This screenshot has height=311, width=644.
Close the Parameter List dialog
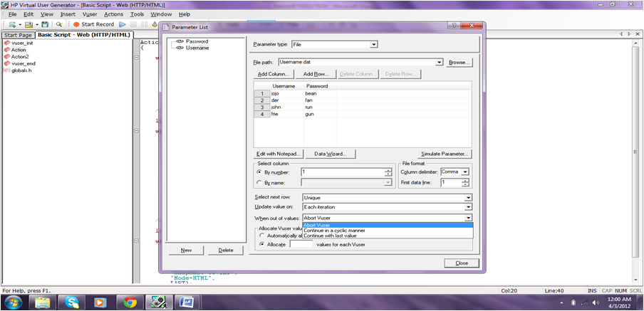point(462,263)
